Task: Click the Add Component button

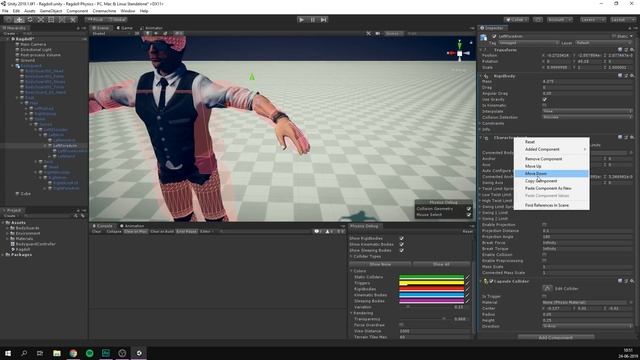Action: [556, 338]
